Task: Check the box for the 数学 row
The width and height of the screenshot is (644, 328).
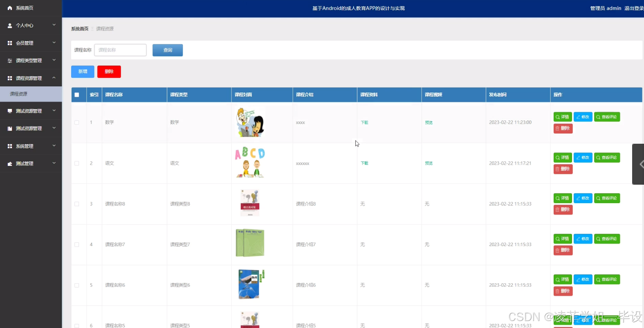Action: [x=77, y=122]
